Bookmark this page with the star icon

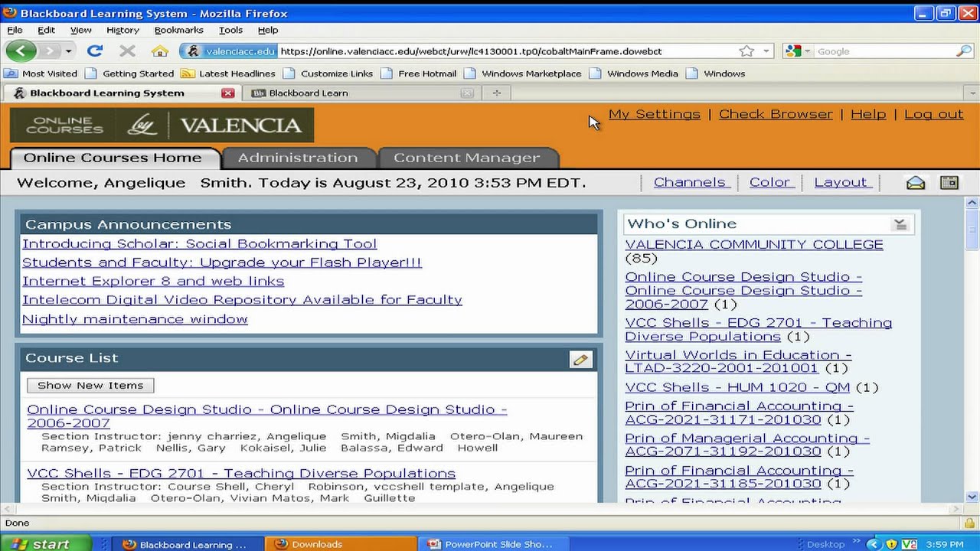point(746,51)
